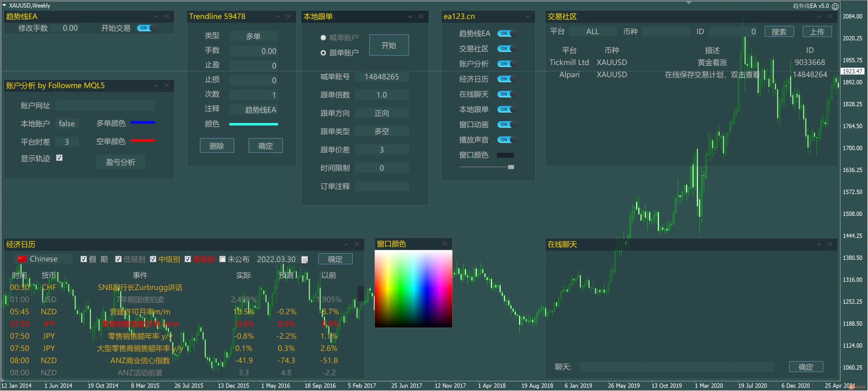Viewport: 868px width, 391px height.
Task: Close the 账户分析 by Followme panel
Action: click(x=167, y=86)
